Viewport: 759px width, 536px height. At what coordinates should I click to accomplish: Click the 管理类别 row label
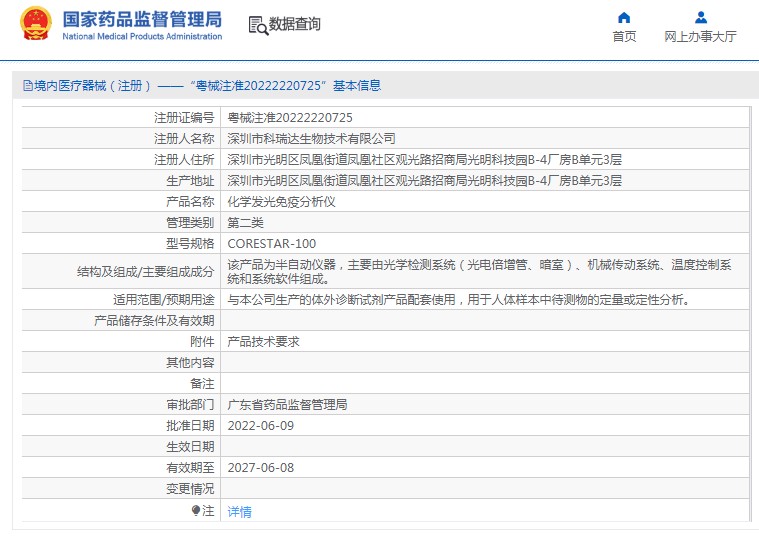click(x=190, y=223)
